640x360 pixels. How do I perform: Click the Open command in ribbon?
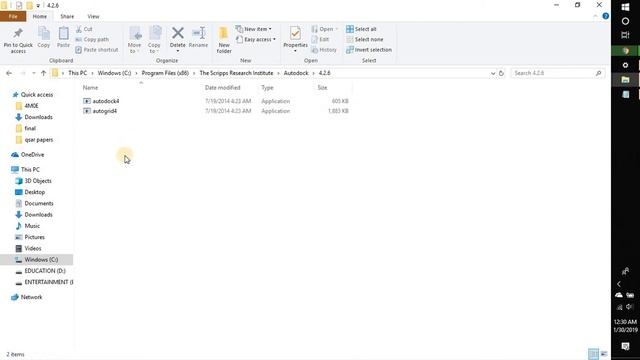(x=324, y=29)
